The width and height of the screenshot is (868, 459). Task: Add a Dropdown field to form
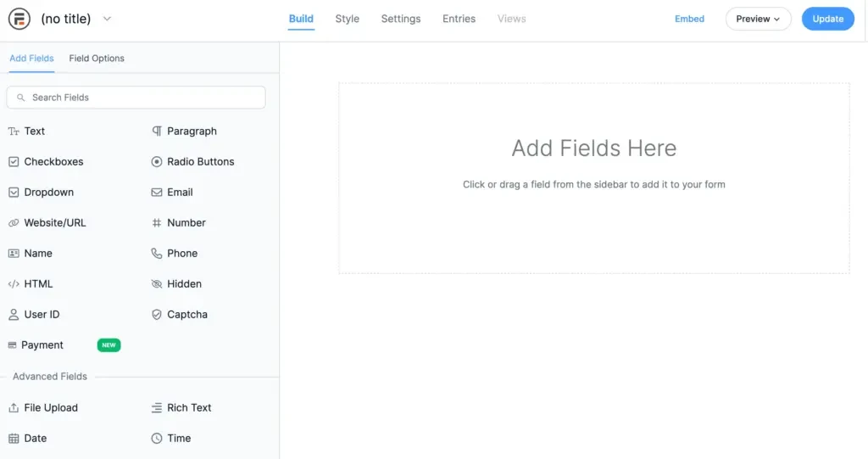[41, 193]
